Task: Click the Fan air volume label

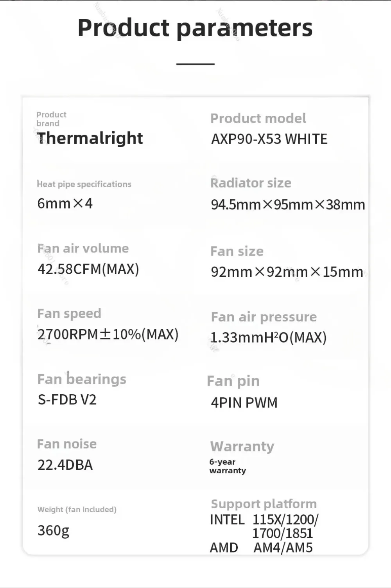Action: click(83, 248)
